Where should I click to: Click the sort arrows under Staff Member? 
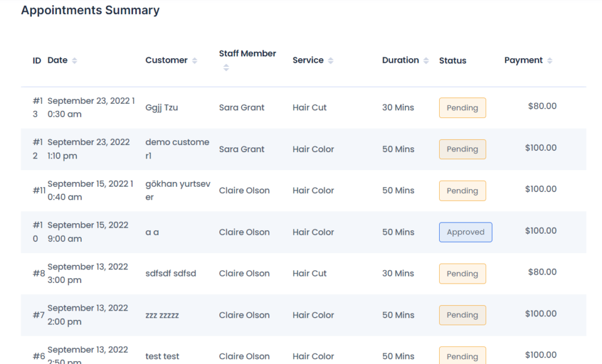(226, 68)
